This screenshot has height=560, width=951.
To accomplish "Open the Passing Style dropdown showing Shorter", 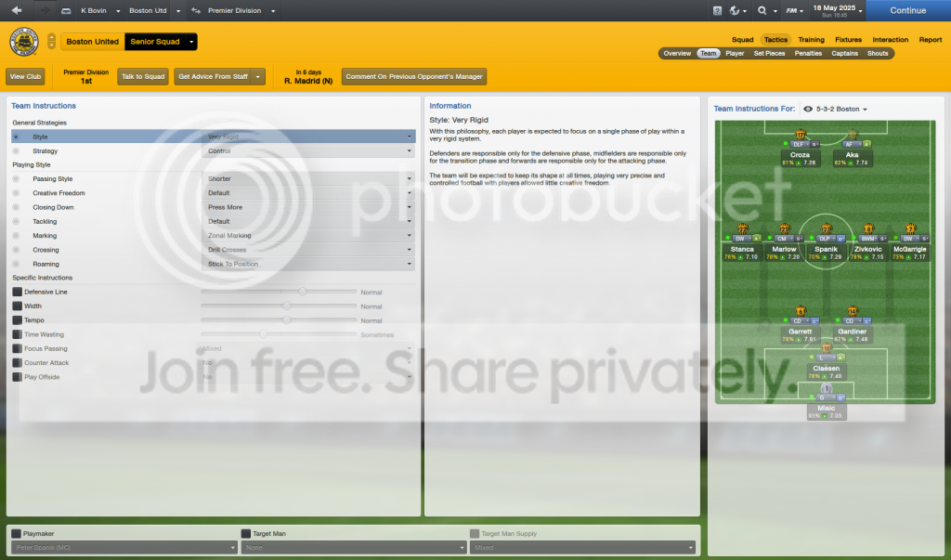I will (x=308, y=179).
